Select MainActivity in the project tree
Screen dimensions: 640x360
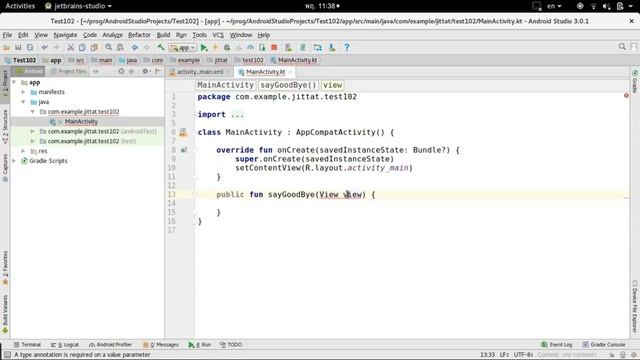tap(81, 122)
